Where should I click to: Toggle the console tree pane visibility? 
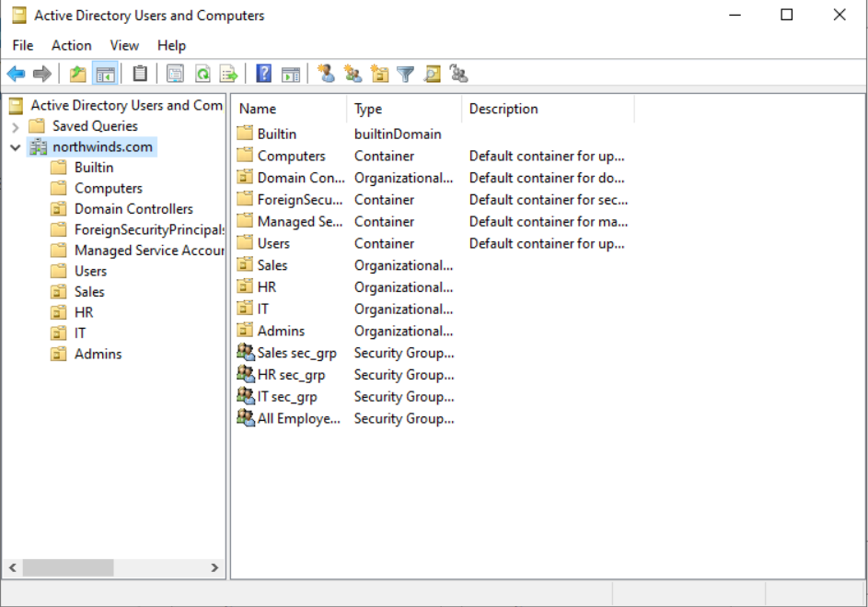click(105, 73)
